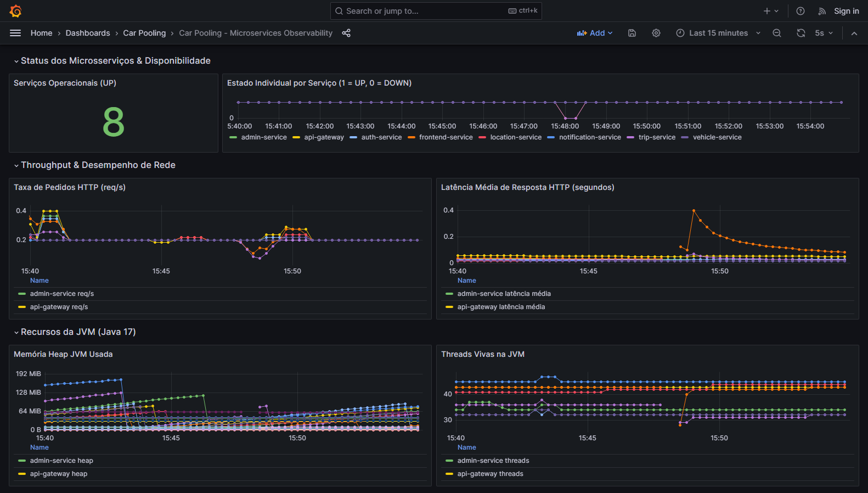868x493 pixels.
Task: Click the clock icon in time picker
Action: coord(680,33)
